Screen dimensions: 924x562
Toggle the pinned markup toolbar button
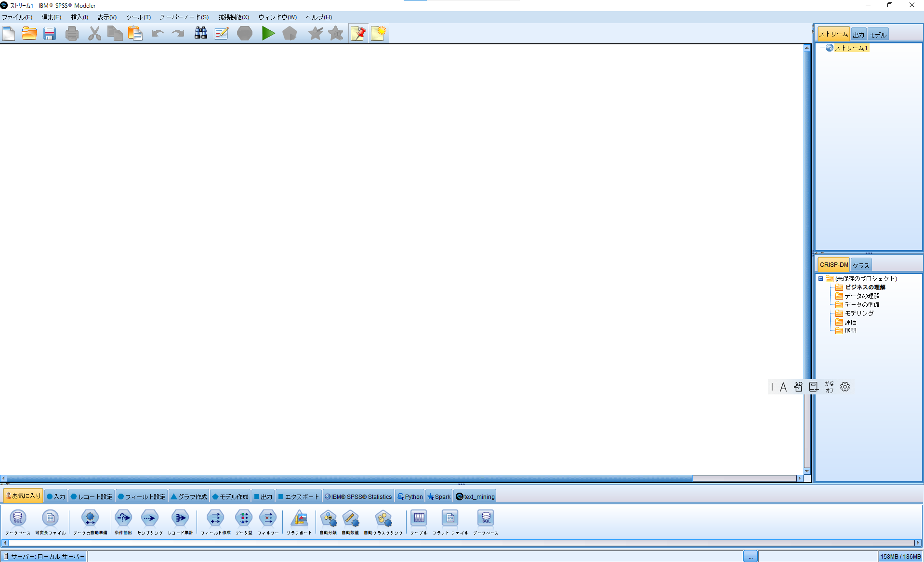coord(358,33)
